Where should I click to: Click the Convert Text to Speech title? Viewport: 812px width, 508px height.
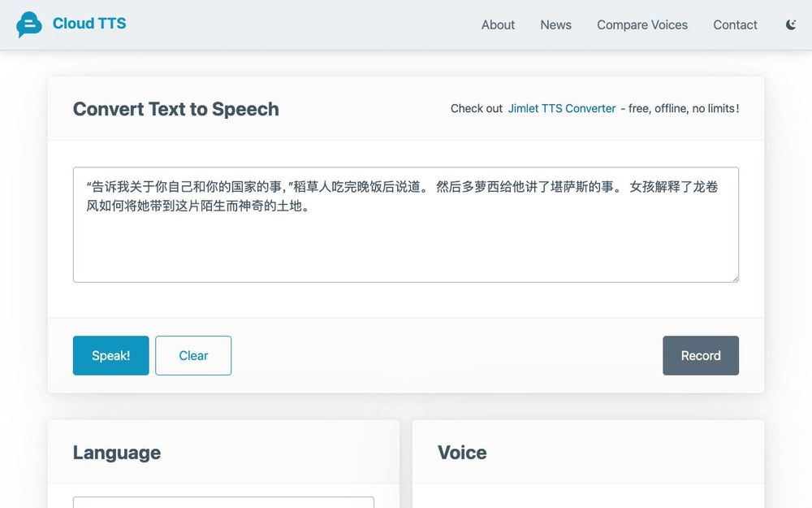[175, 108]
